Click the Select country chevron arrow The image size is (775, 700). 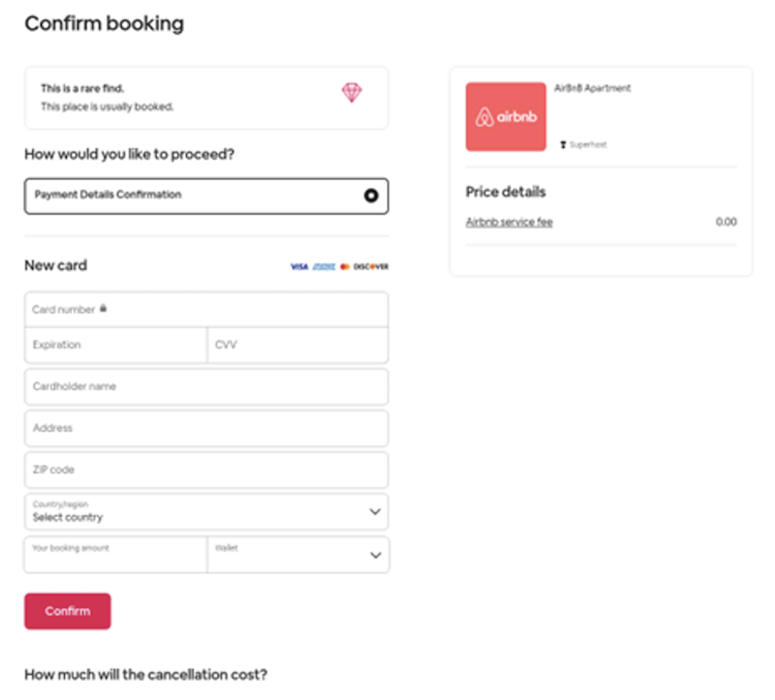tap(376, 512)
